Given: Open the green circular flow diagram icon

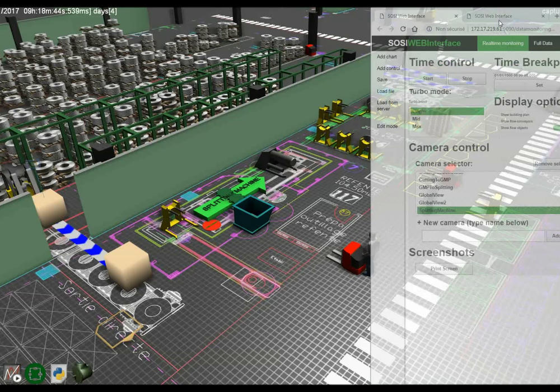Looking at the screenshot, I should point(35,373).
